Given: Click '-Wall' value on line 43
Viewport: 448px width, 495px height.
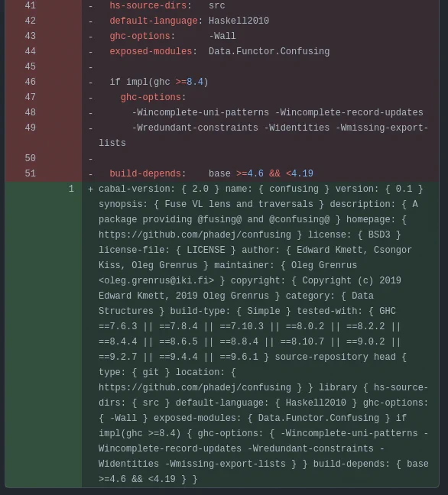Looking at the screenshot, I should click(222, 36).
